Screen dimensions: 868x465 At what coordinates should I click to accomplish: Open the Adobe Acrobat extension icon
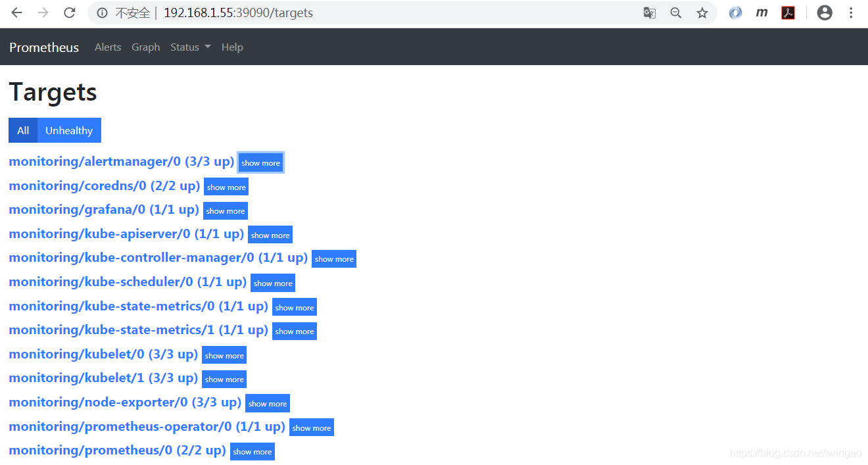click(x=788, y=12)
